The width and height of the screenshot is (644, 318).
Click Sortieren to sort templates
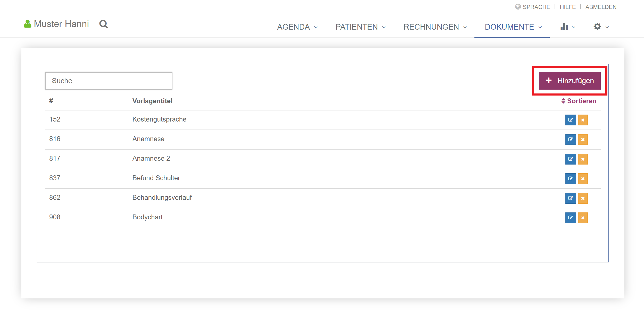pyautogui.click(x=579, y=101)
